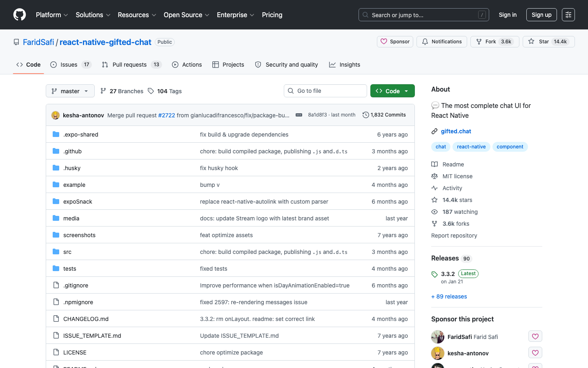Click the Go to file search field
This screenshot has height=368, width=588.
pyautogui.click(x=325, y=91)
